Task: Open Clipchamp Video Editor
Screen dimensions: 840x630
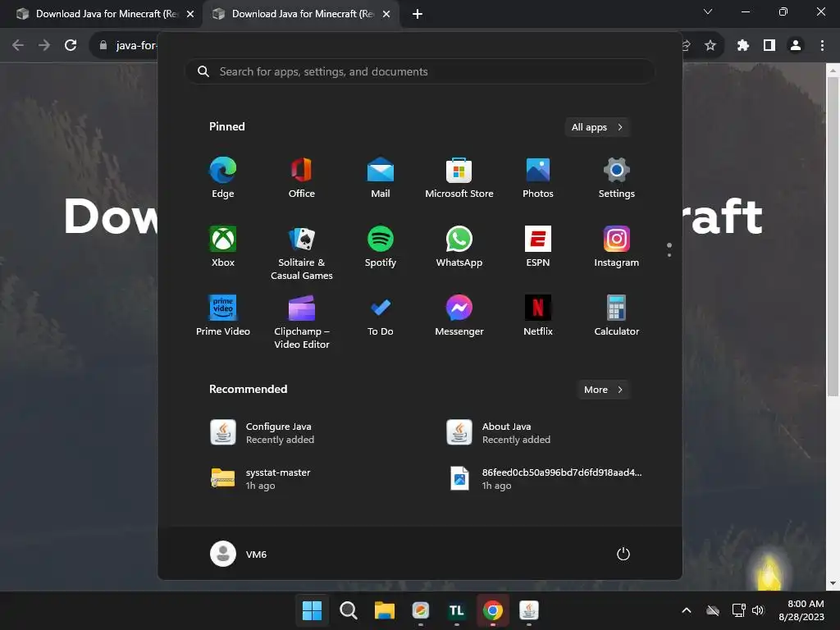Action: click(302, 322)
